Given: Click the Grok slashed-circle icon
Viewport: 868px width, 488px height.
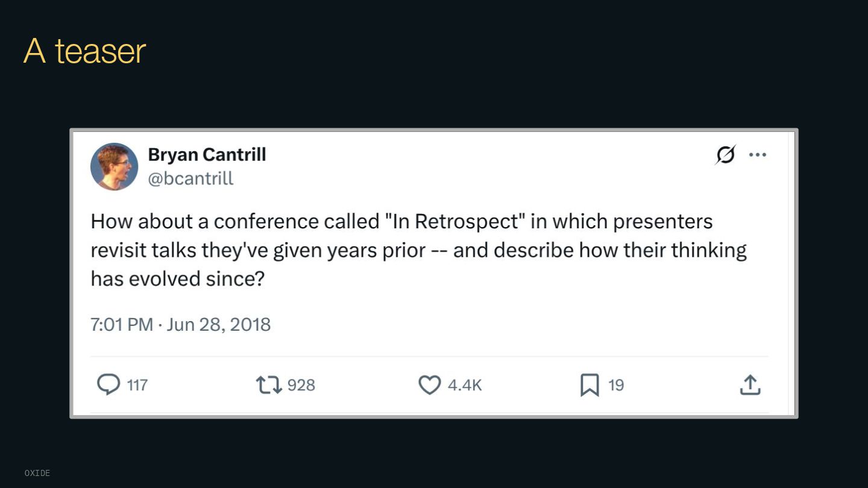Looking at the screenshot, I should pos(725,155).
